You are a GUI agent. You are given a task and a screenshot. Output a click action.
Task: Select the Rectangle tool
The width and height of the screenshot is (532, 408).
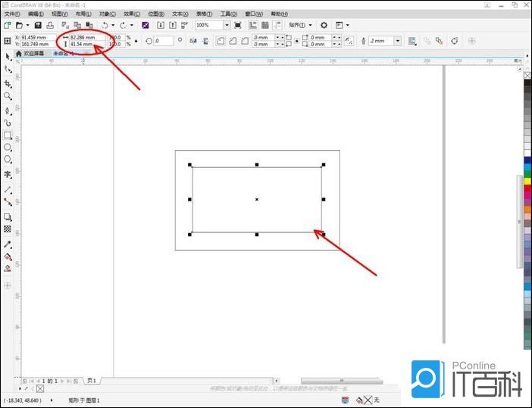tap(8, 135)
